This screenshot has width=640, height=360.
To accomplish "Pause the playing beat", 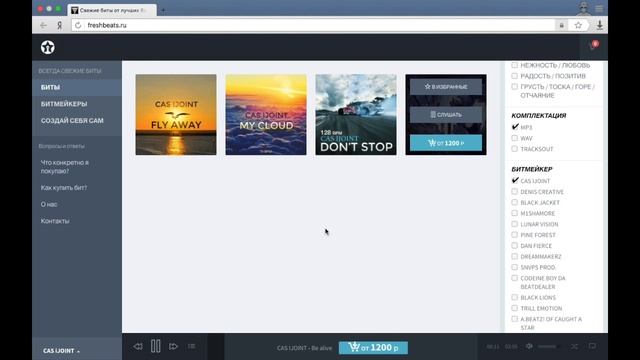I will tap(156, 346).
